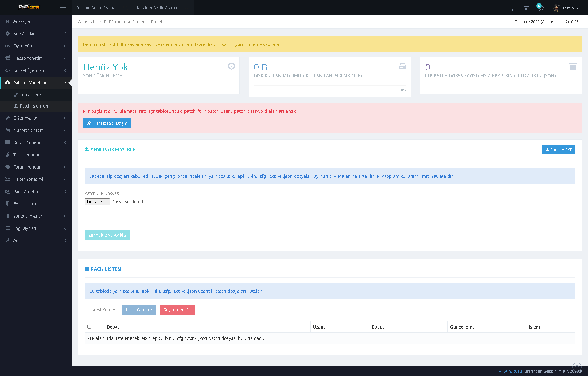Expand Log Kayıtları submenu arrow
Image resolution: width=588 pixels, height=376 pixels.
pos(65,228)
